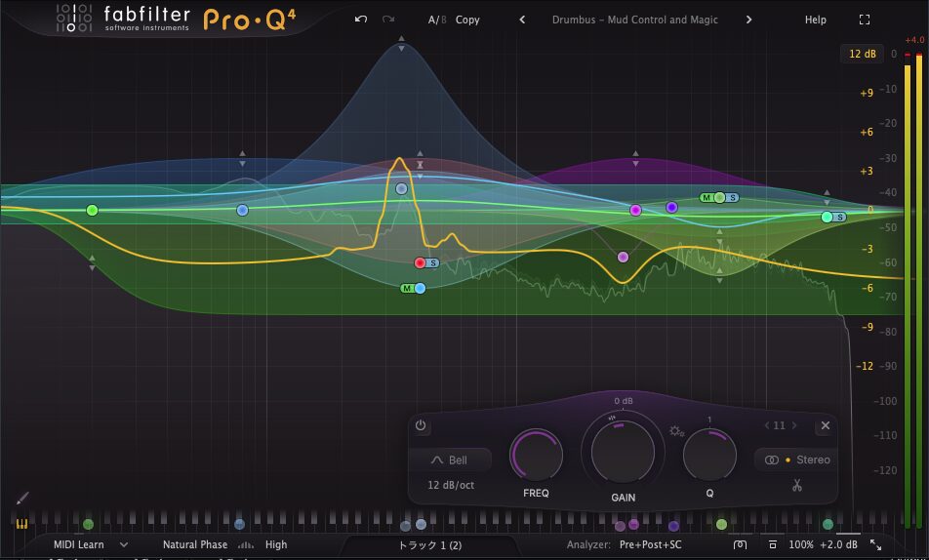
Task: Click the GAIN knob
Action: pyautogui.click(x=623, y=452)
